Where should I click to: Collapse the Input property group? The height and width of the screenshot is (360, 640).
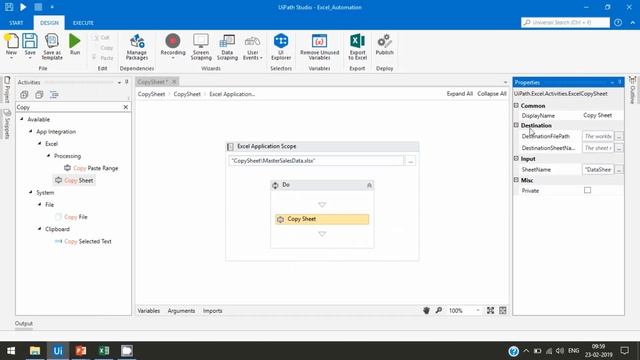click(x=516, y=158)
